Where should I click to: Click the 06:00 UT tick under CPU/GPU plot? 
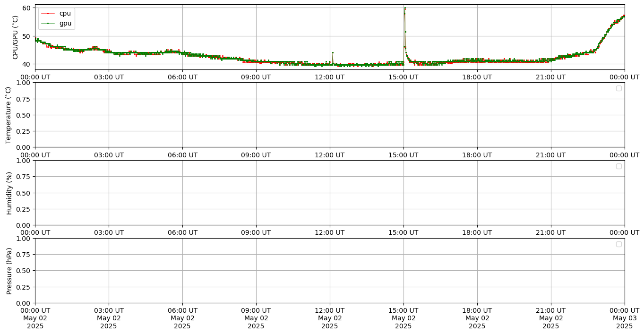182,77
